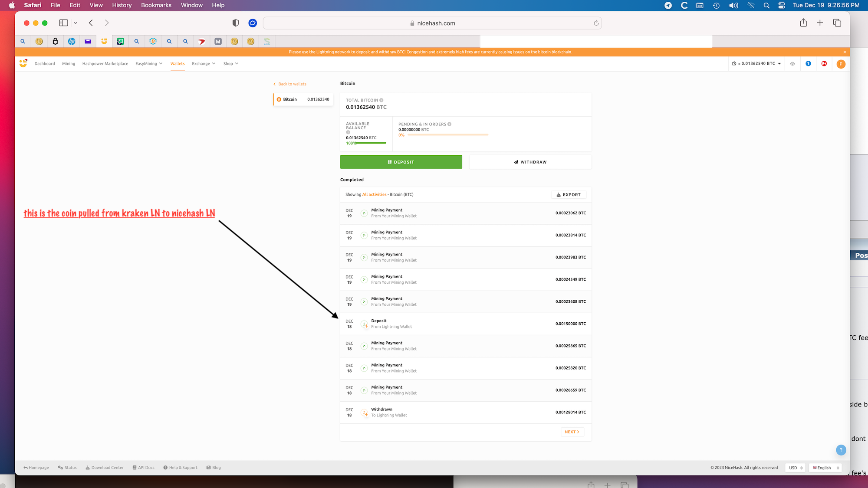Click the info icon beside TOTAL BITCOIN
Screen dimensions: 868x488
(x=381, y=100)
